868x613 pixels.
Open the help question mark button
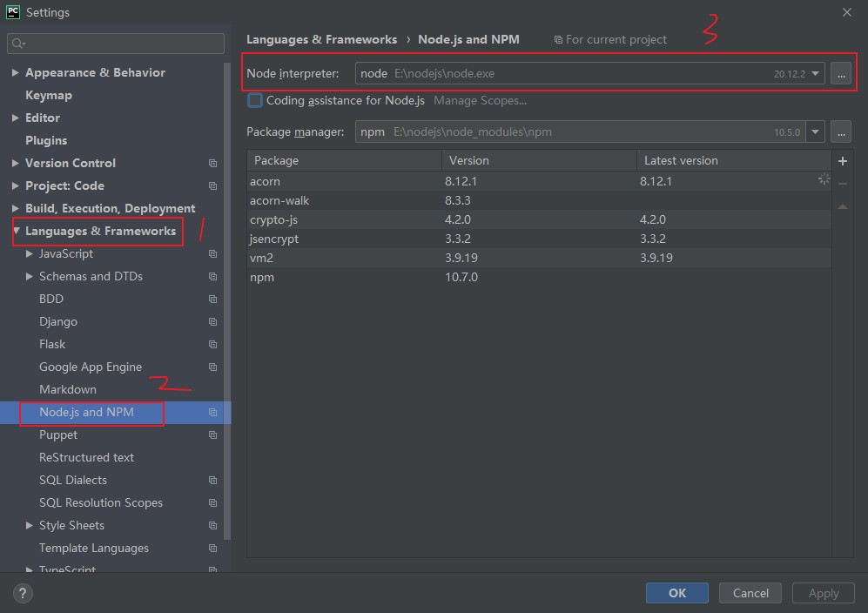(23, 593)
